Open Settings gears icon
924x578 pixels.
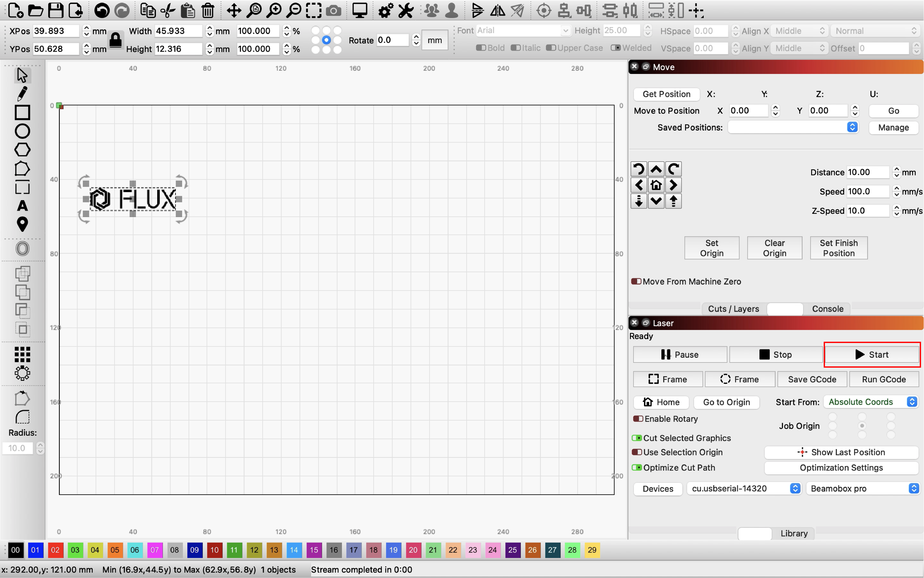pos(385,11)
